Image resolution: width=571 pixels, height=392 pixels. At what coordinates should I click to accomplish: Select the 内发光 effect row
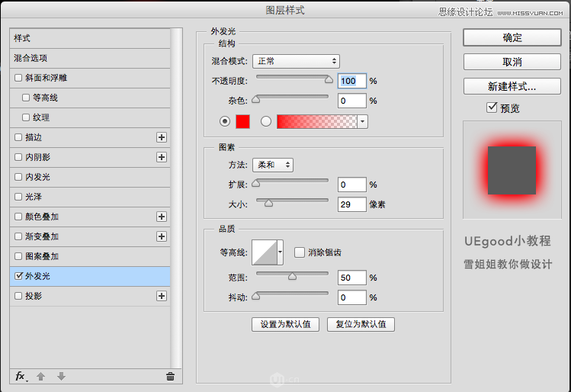coord(90,177)
